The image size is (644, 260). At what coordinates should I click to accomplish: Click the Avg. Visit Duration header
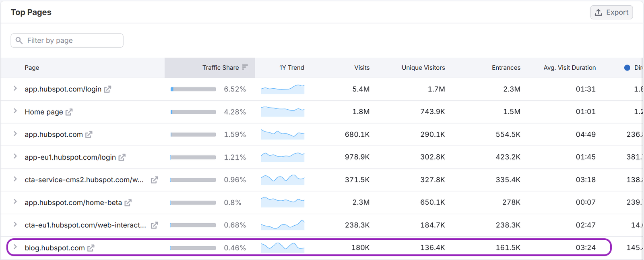click(x=569, y=68)
